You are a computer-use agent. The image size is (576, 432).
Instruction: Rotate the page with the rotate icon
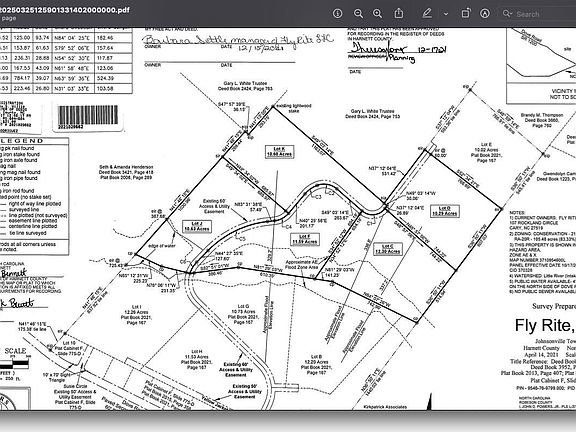click(465, 14)
